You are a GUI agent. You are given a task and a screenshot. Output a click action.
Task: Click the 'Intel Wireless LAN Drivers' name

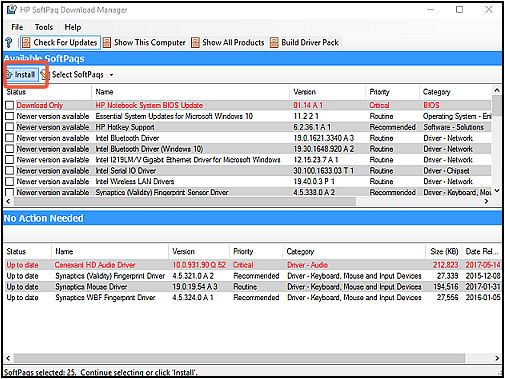(x=135, y=181)
